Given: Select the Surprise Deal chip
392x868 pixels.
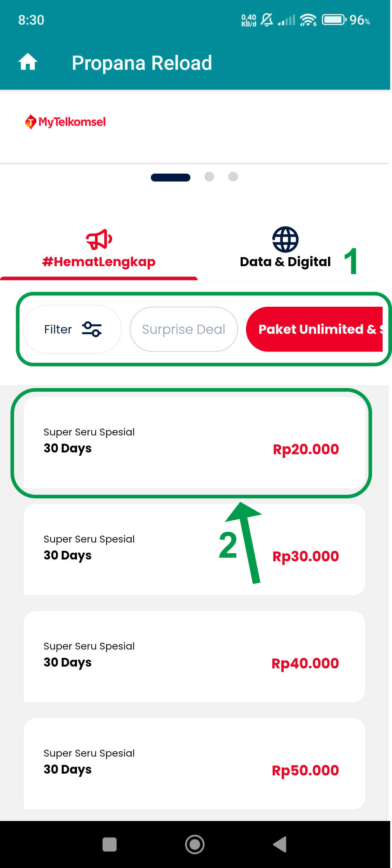Looking at the screenshot, I should click(184, 329).
